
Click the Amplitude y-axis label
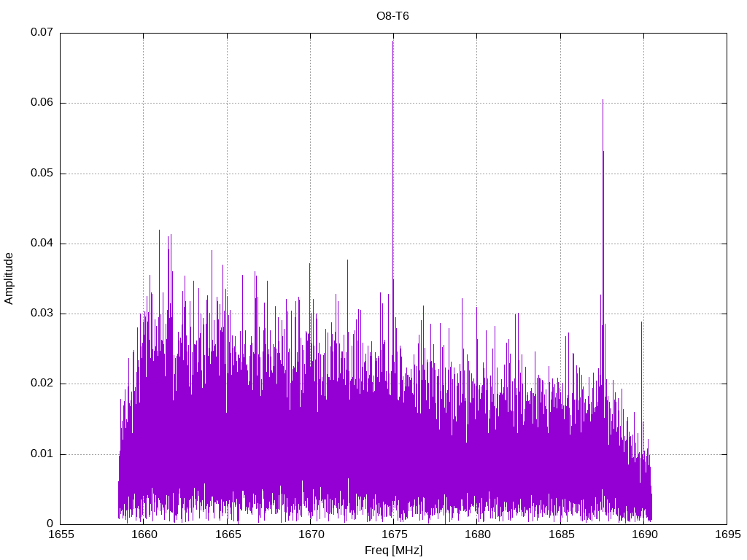[x=9, y=278]
